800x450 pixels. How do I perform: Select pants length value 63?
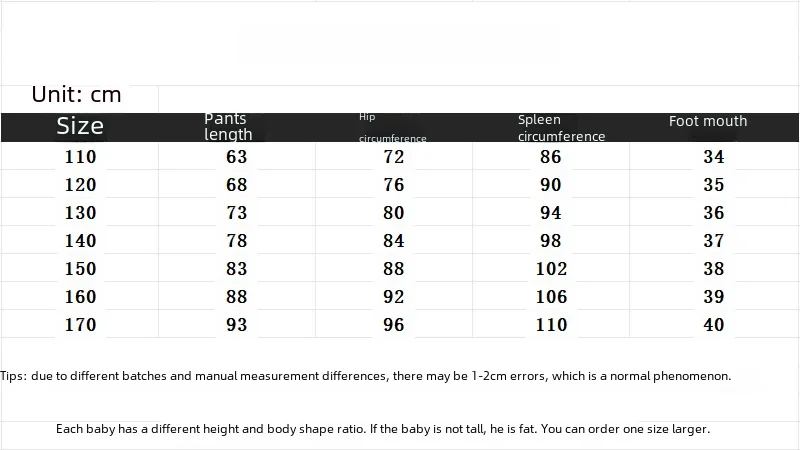point(237,157)
